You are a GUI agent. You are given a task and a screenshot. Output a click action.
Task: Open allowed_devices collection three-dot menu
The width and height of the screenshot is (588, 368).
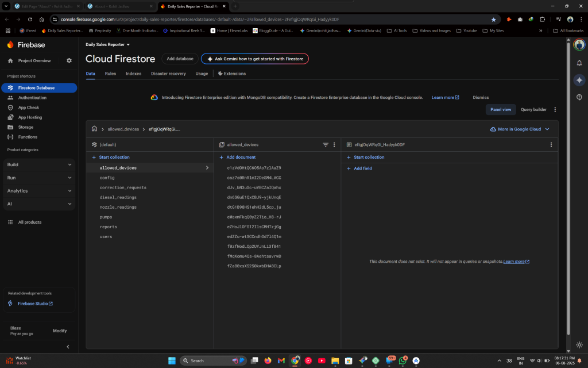(x=334, y=145)
